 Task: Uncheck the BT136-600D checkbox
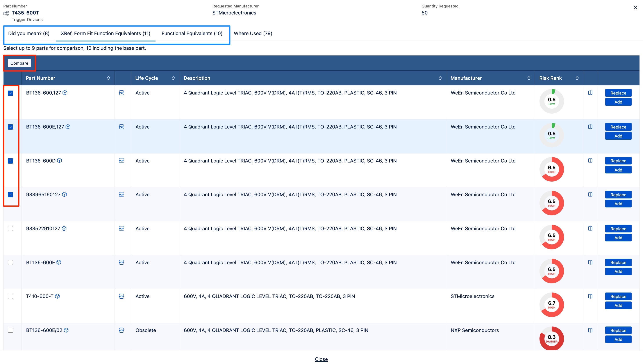[x=11, y=161]
